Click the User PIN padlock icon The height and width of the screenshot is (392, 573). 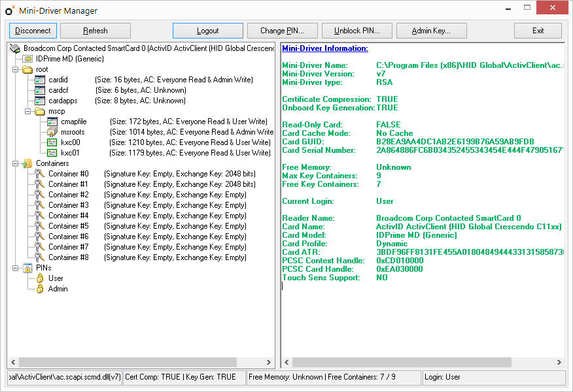coord(40,278)
